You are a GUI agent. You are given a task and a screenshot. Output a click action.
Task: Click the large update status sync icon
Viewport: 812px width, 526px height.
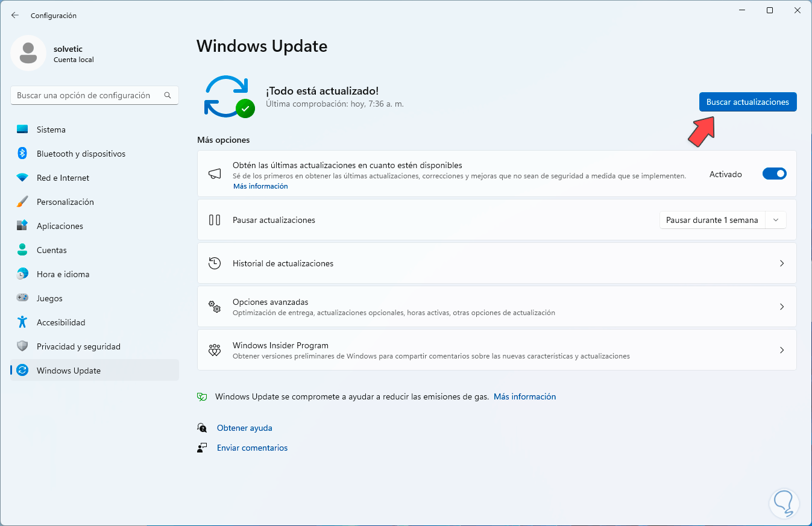pos(229,96)
